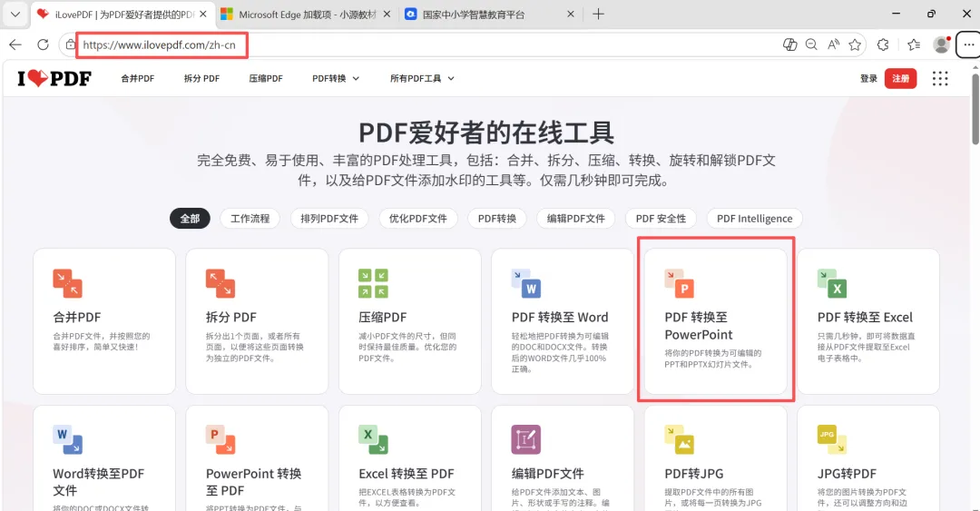Select the 合并PDF navigation item

tap(138, 78)
